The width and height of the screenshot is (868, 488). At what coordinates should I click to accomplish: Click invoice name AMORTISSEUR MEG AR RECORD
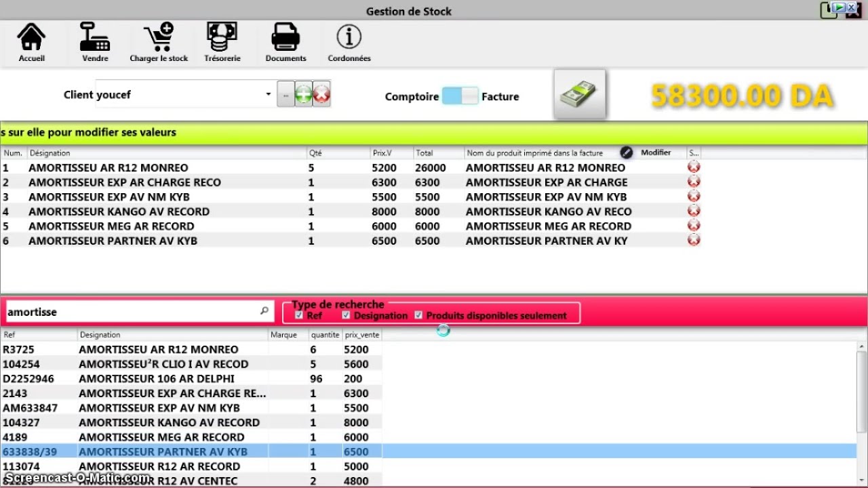[549, 226]
